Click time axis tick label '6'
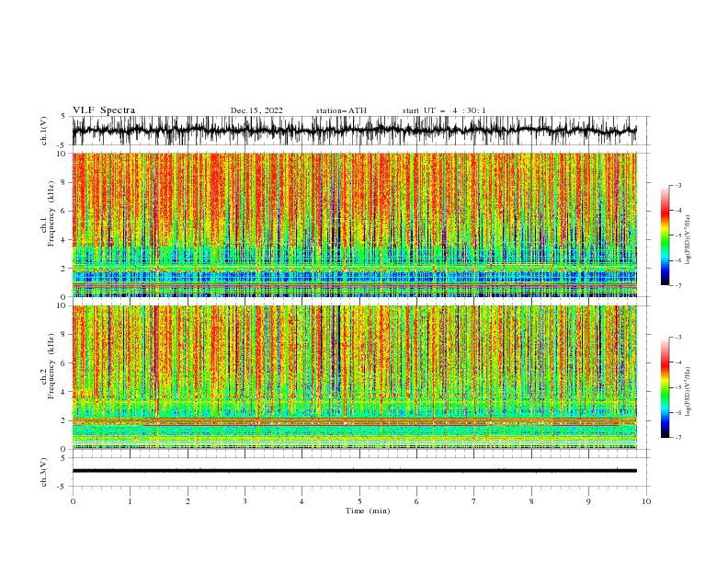728x563 pixels. [416, 501]
